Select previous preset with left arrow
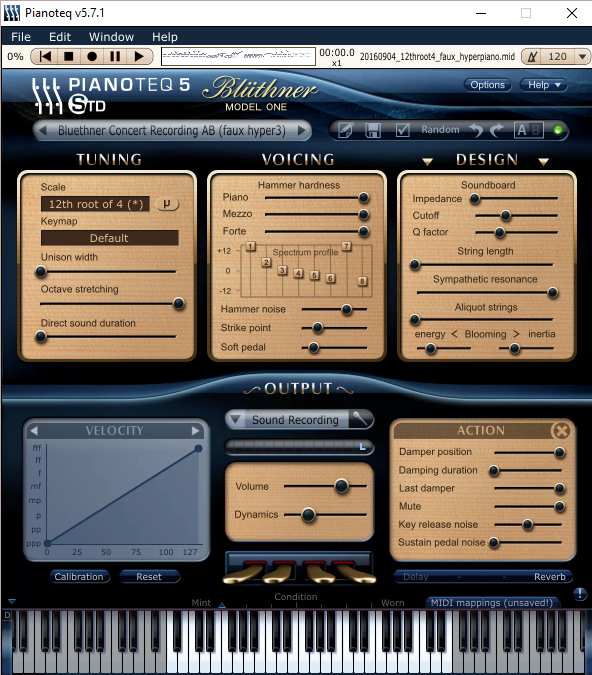Image resolution: width=592 pixels, height=675 pixels. pos(43,130)
